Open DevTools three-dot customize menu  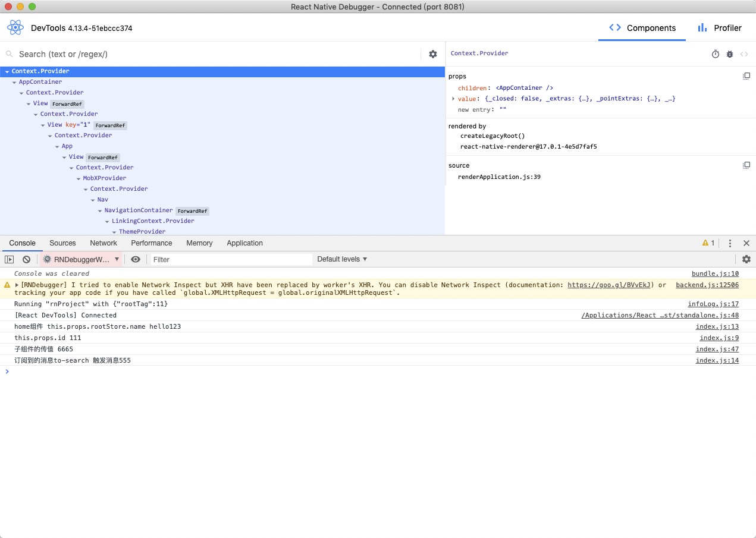(x=730, y=243)
